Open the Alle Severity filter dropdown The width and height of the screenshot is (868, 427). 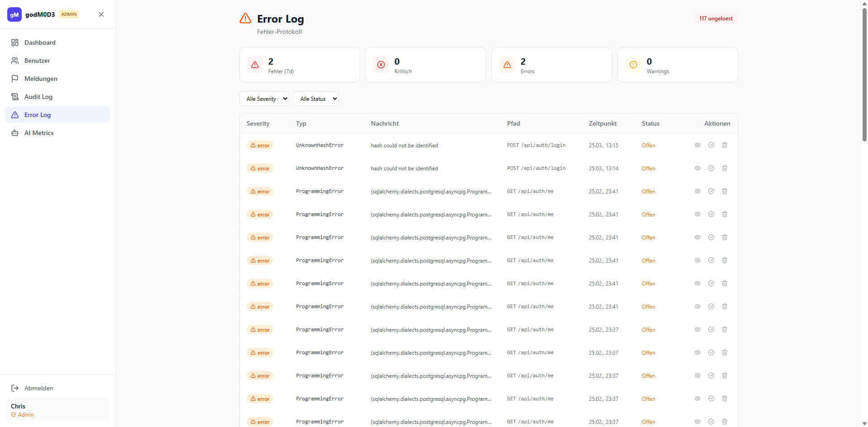point(264,99)
